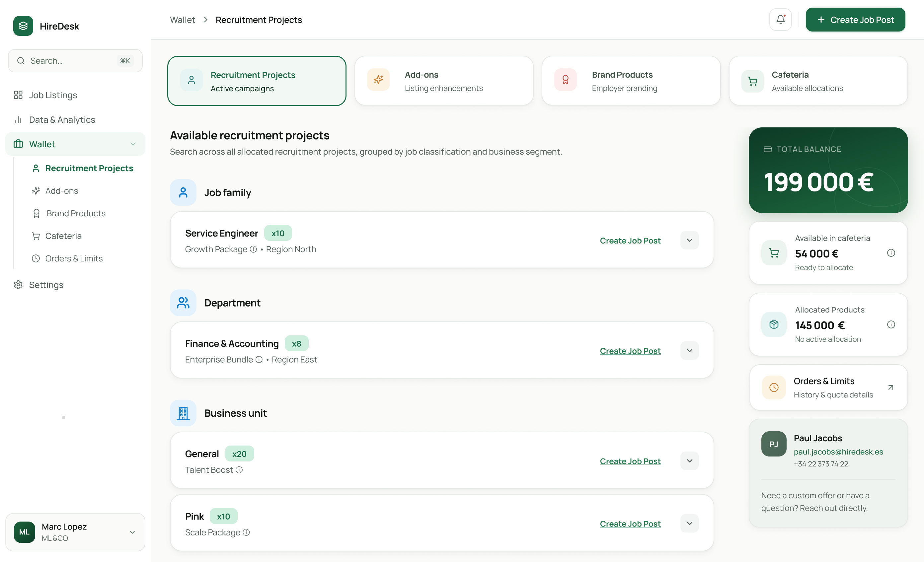Click the Settings gear icon
924x562 pixels.
[x=18, y=285]
